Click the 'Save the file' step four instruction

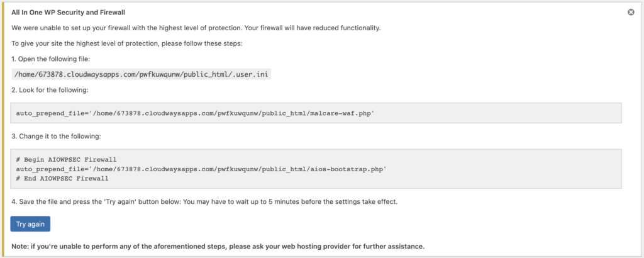coord(204,203)
